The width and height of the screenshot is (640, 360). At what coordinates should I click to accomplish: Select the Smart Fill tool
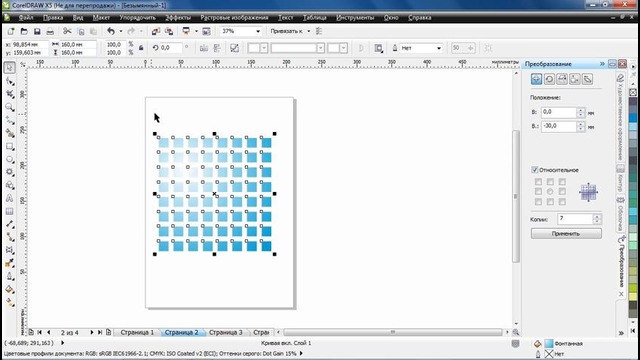10,133
